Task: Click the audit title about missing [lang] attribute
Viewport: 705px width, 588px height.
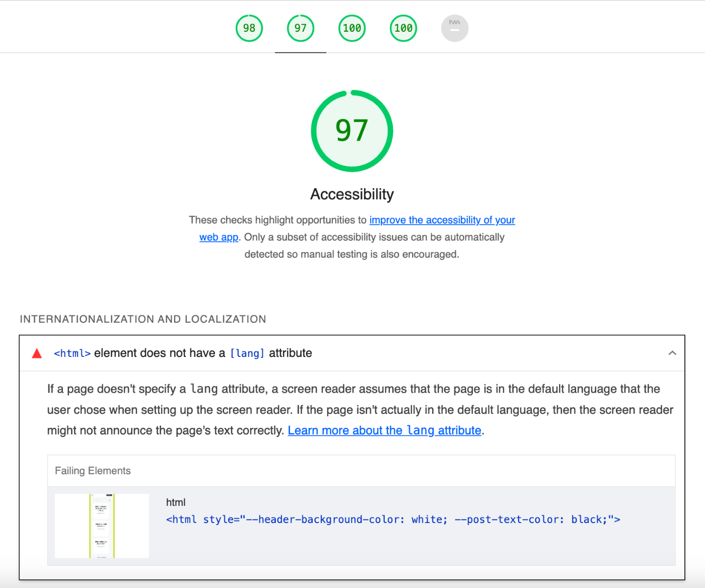Action: pos(183,353)
